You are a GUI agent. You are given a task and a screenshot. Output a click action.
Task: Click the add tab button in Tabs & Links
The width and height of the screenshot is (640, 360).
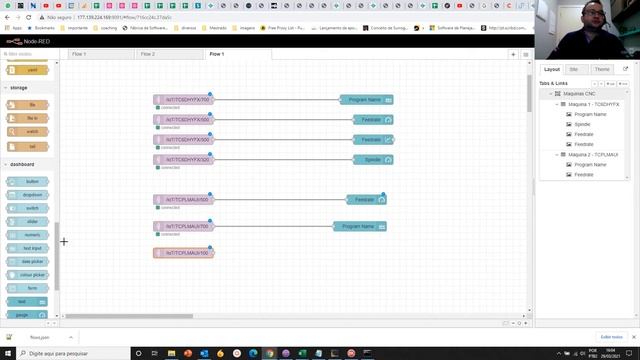pos(611,84)
